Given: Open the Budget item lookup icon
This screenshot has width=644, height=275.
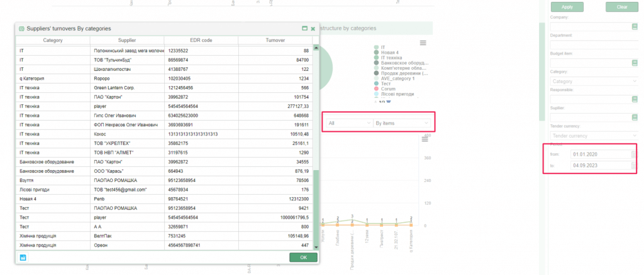Looking at the screenshot, I should tap(635, 63).
